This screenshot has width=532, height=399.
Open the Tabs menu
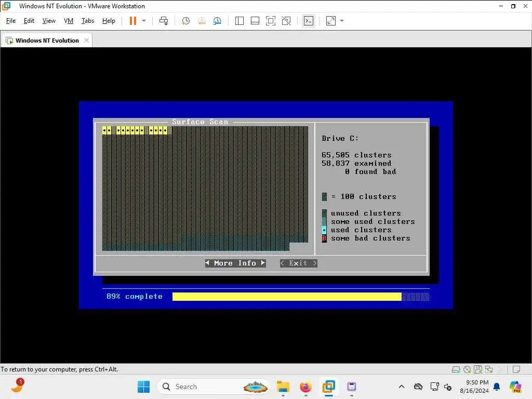[x=87, y=21]
